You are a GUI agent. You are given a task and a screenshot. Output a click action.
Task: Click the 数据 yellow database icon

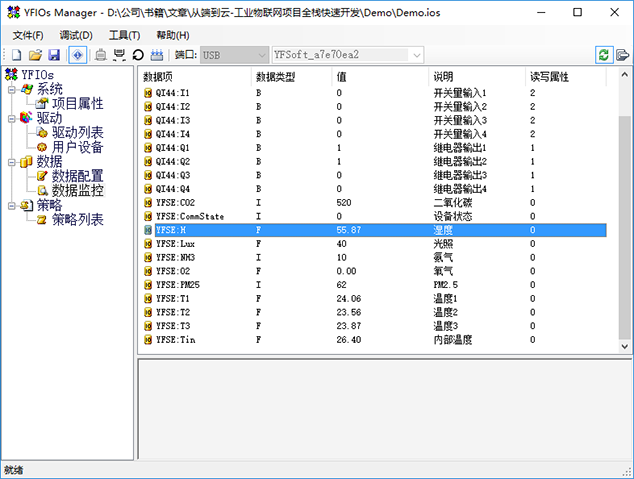[x=26, y=162]
